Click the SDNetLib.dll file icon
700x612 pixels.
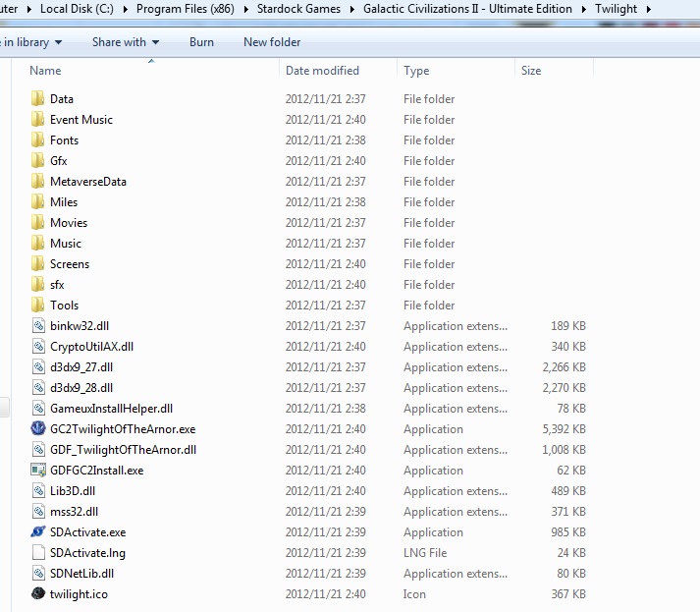pos(38,573)
